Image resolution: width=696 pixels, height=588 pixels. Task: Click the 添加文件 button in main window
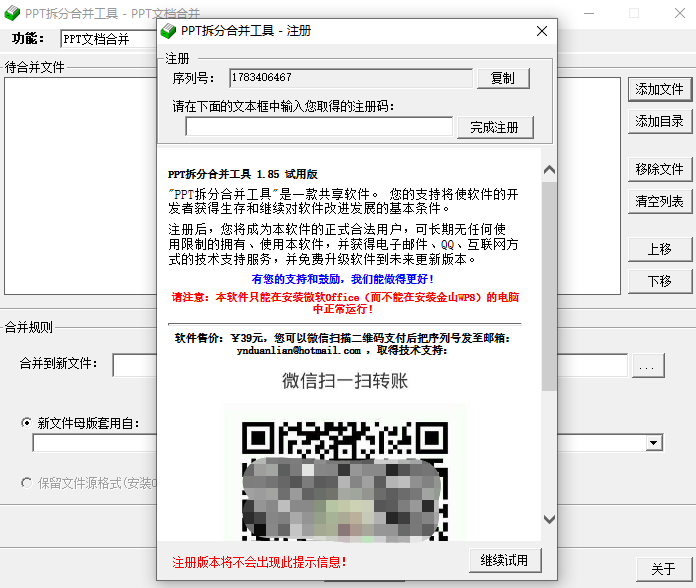(x=660, y=90)
